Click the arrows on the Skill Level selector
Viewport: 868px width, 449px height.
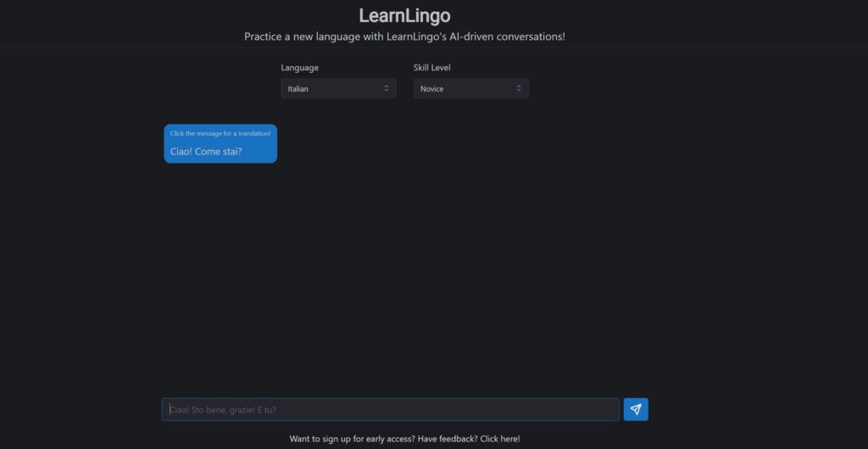point(519,88)
